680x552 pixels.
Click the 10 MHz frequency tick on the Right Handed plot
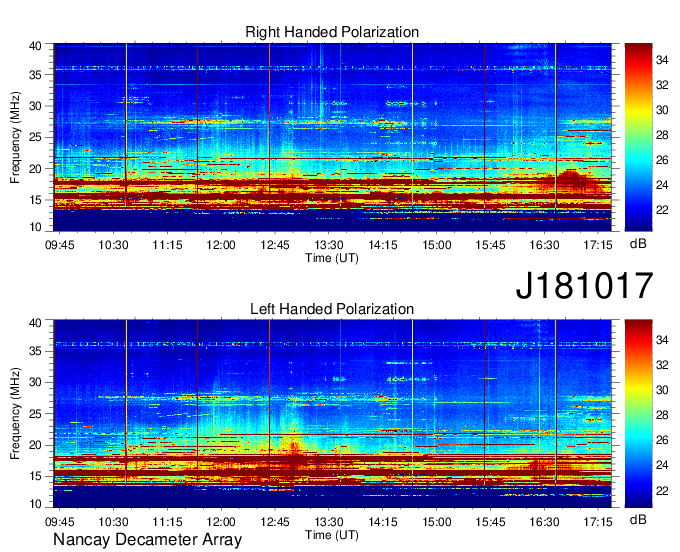tap(35, 227)
